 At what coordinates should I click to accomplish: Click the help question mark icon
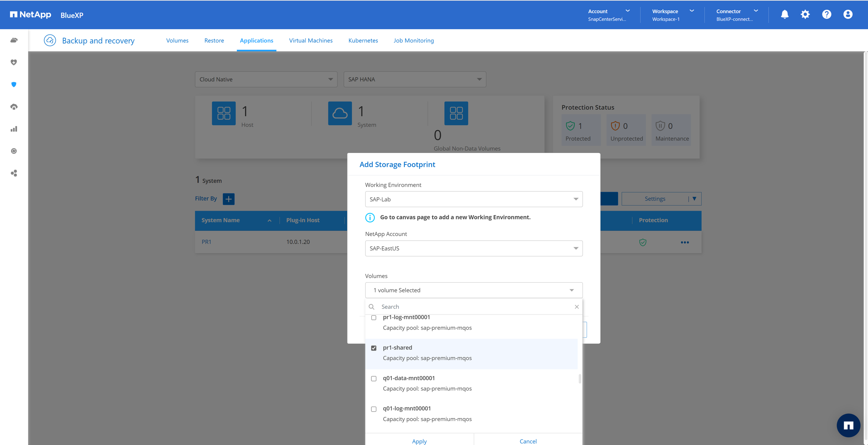click(x=827, y=14)
